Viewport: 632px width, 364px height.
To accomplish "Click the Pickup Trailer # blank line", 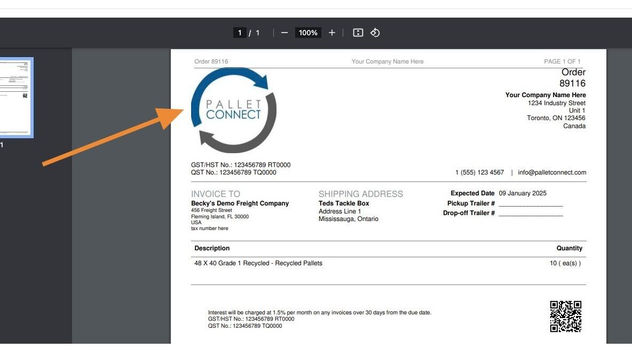I will coord(531,203).
